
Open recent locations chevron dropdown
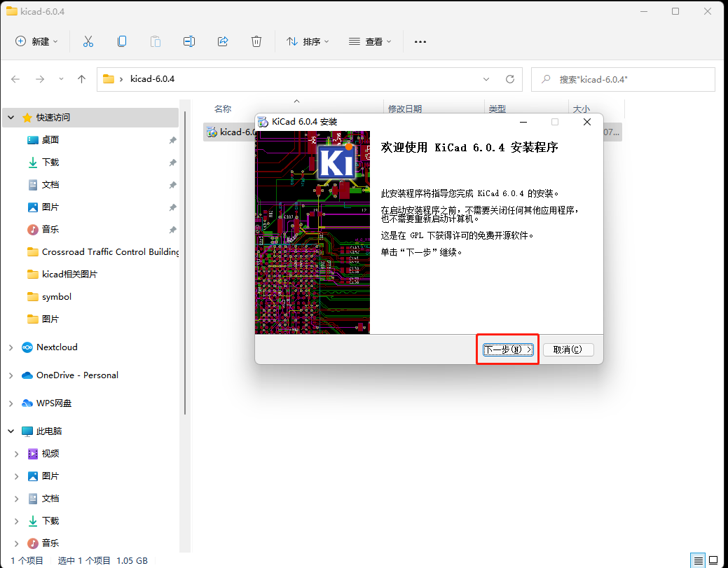[61, 79]
